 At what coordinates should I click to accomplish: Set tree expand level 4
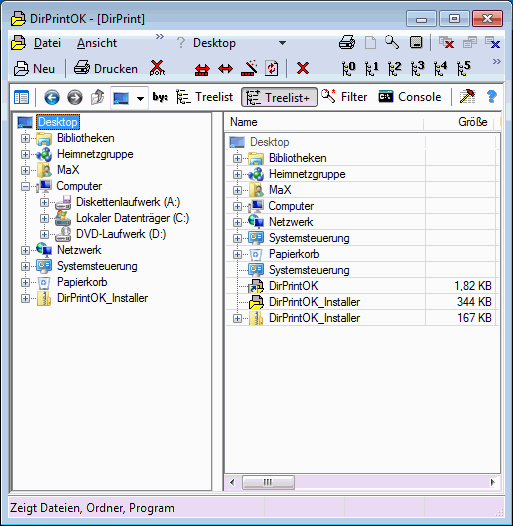[440, 68]
